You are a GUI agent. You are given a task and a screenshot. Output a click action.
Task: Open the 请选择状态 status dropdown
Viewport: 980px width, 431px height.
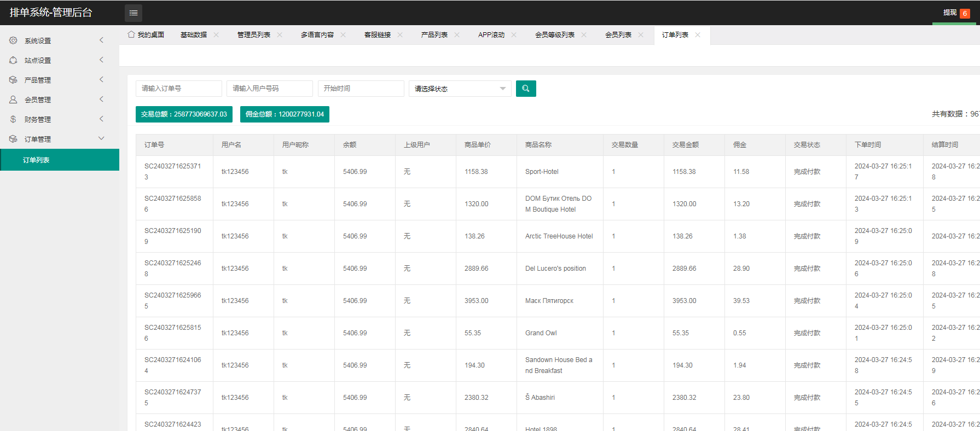(460, 89)
